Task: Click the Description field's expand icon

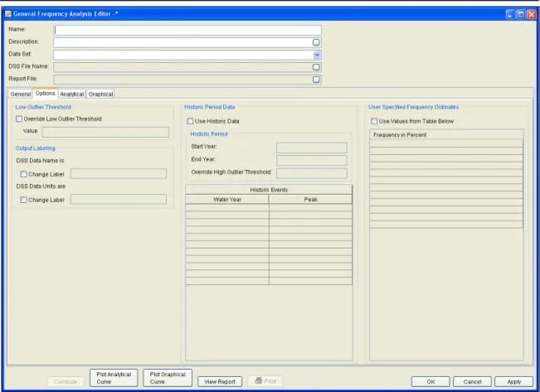Action: [x=316, y=42]
